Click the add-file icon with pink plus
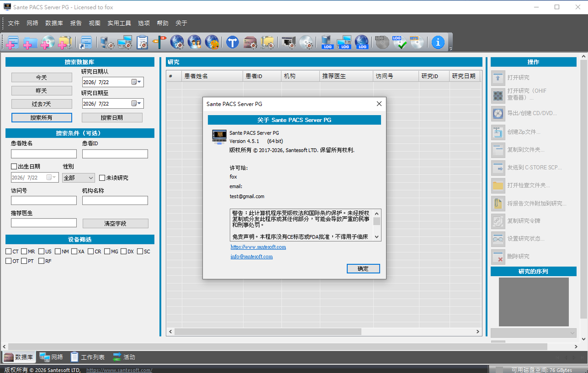588x373 pixels. (x=12, y=42)
